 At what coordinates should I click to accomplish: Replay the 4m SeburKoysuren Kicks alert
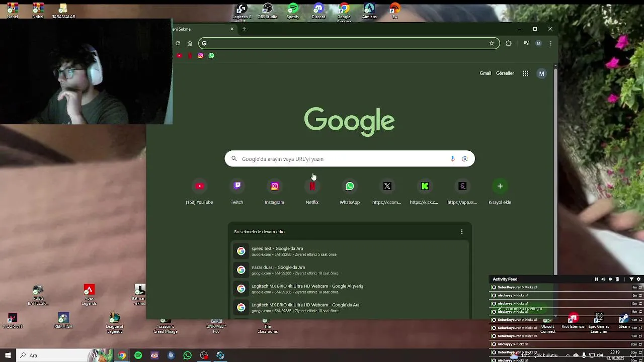(x=640, y=287)
